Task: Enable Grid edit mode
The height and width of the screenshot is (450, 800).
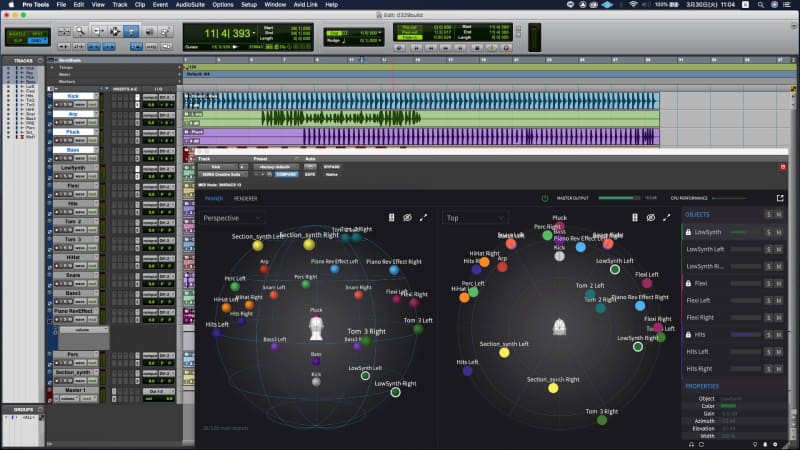Action: coord(37,40)
